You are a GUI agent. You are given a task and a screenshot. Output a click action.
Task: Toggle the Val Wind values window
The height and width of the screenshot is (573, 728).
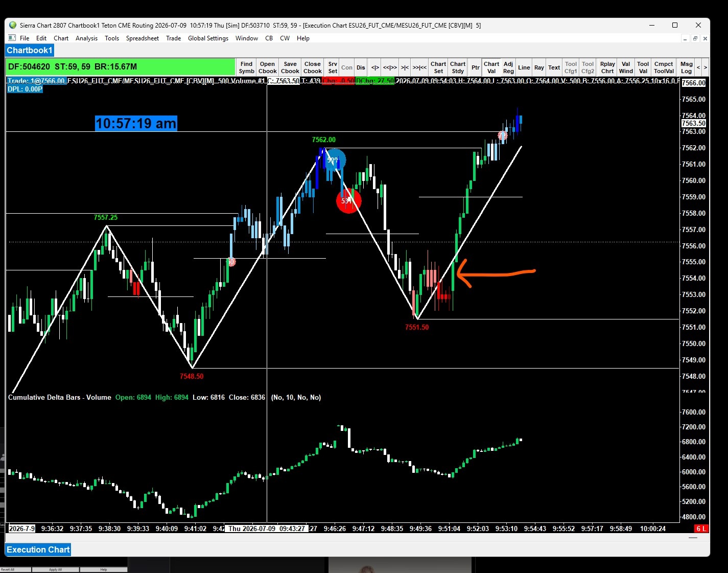point(626,67)
